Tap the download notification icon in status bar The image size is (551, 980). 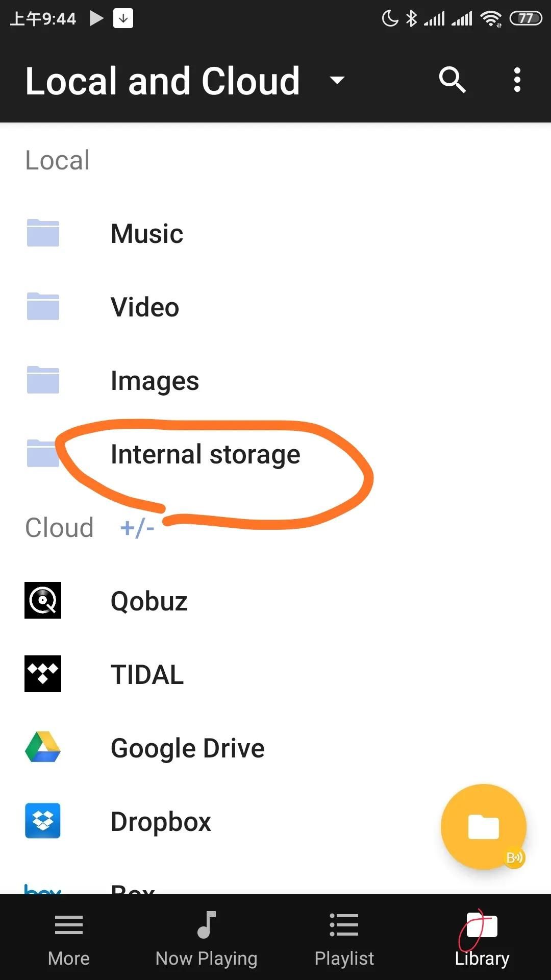[x=123, y=18]
